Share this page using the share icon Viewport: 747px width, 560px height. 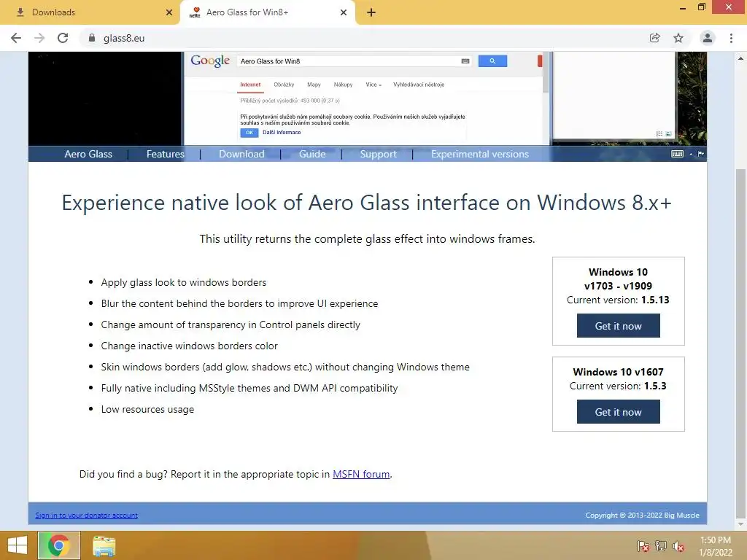[655, 38]
